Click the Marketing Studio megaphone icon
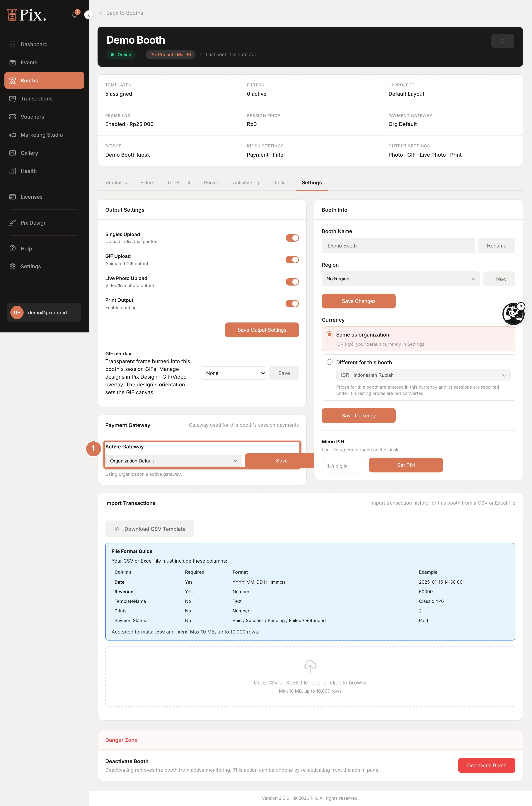Image resolution: width=532 pixels, height=806 pixels. click(13, 135)
